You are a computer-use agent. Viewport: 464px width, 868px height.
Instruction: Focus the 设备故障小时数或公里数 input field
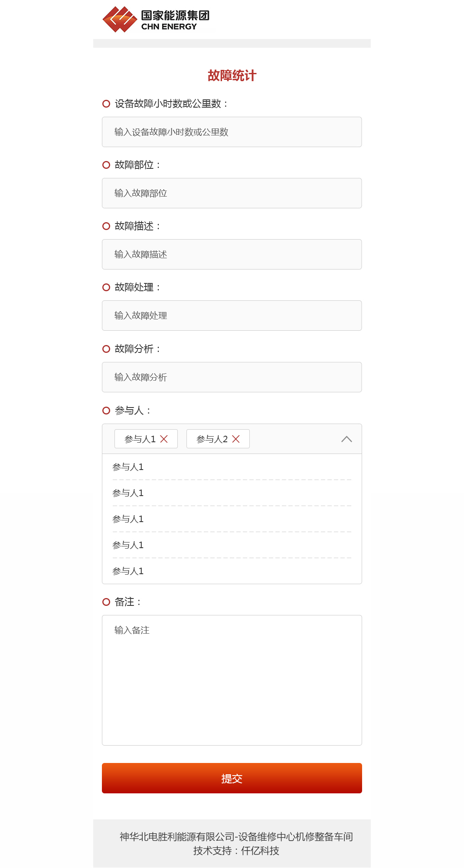point(232,132)
